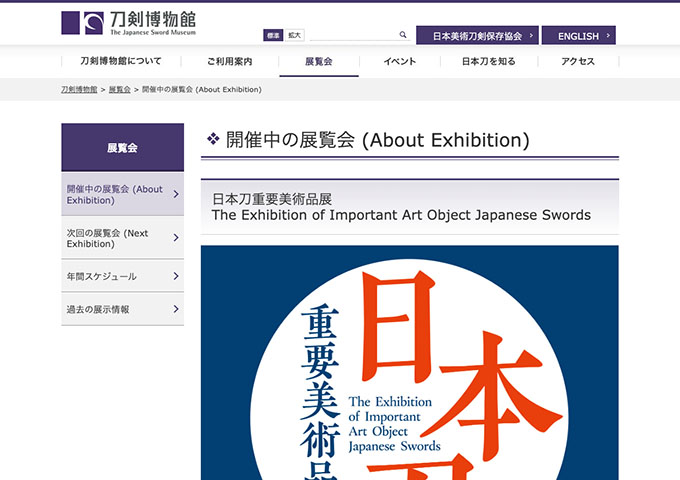Image resolution: width=680 pixels, height=480 pixels.
Task: Select the 拡大 text size toggle
Action: tap(294, 35)
